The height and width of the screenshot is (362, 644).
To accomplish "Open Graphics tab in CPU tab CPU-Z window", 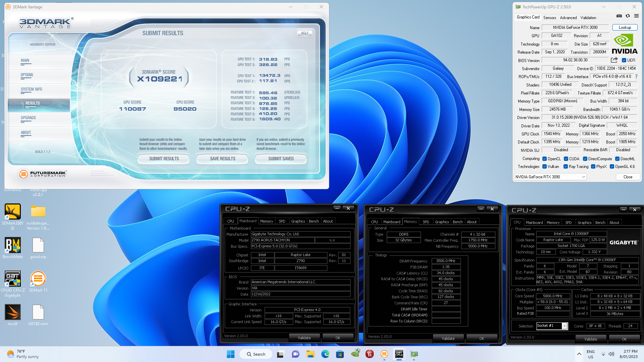I will pos(584,223).
